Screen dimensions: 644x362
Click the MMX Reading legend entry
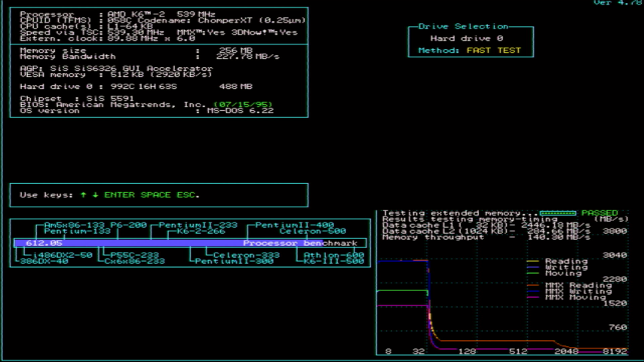click(578, 285)
